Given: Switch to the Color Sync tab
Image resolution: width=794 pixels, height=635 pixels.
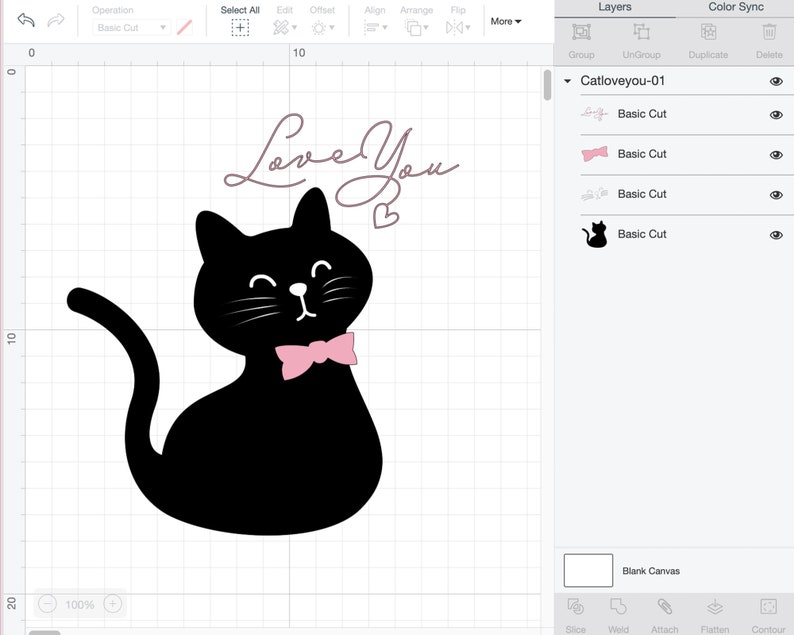Looking at the screenshot, I should (x=736, y=7).
